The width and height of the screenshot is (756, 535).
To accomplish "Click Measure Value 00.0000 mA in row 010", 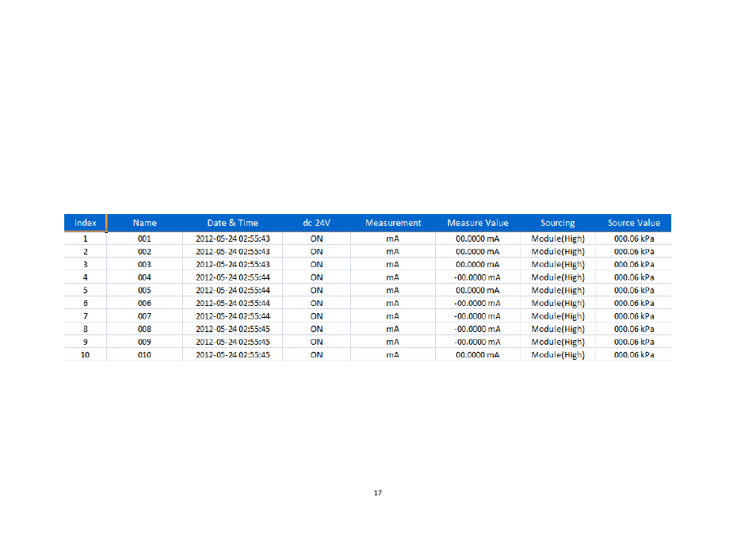I will point(477,354).
